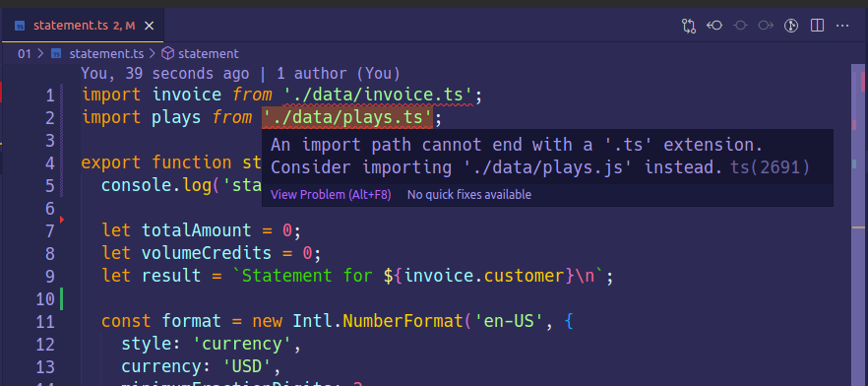868x386 pixels.
Task: Click console.log on line 5
Action: point(156,185)
